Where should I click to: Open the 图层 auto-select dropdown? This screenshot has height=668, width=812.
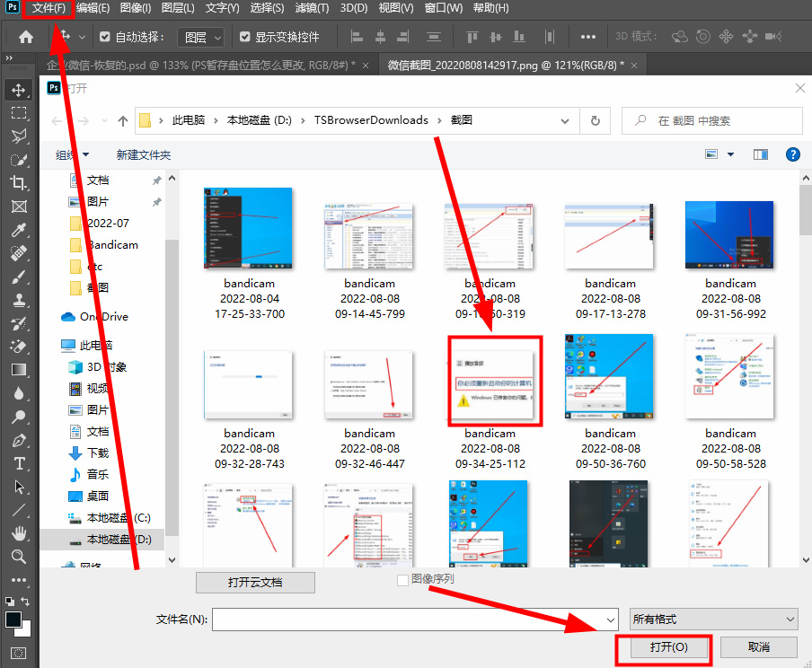tap(200, 37)
